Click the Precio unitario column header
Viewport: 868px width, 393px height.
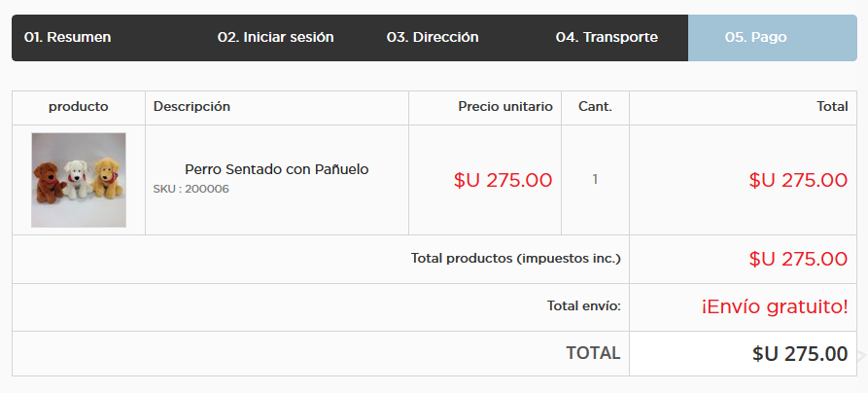coord(505,107)
